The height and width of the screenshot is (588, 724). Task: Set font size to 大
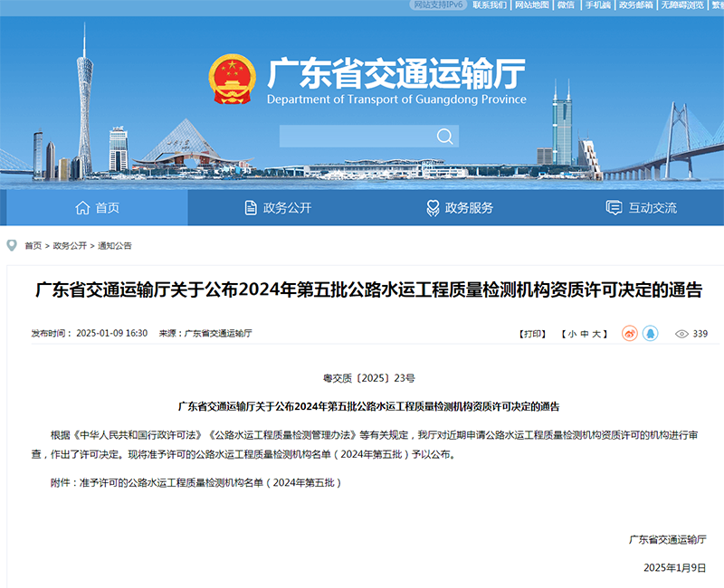(596, 334)
